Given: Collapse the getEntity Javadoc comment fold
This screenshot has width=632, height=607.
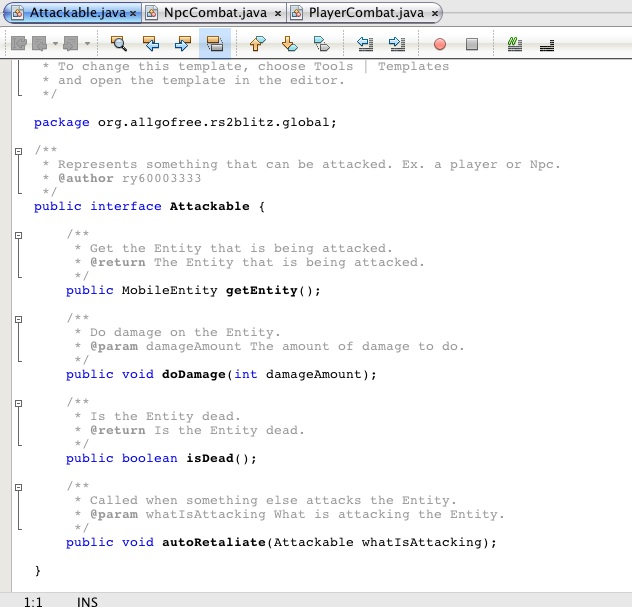Looking at the screenshot, I should coord(19,235).
